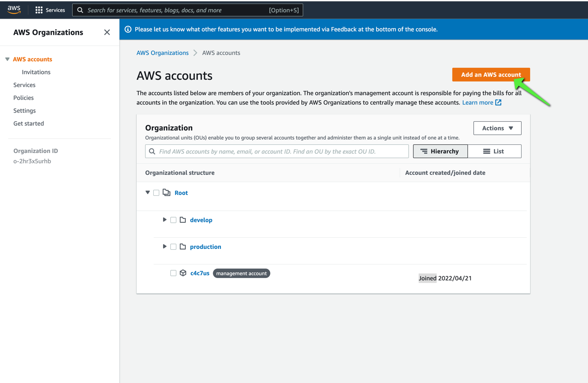Open Get started in the sidebar
588x383 pixels.
point(29,123)
